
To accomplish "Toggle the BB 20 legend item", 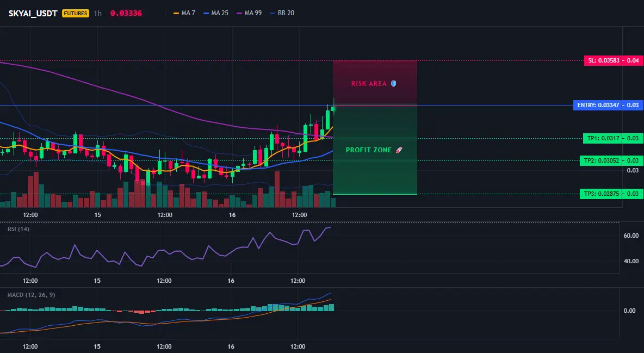I will point(282,13).
